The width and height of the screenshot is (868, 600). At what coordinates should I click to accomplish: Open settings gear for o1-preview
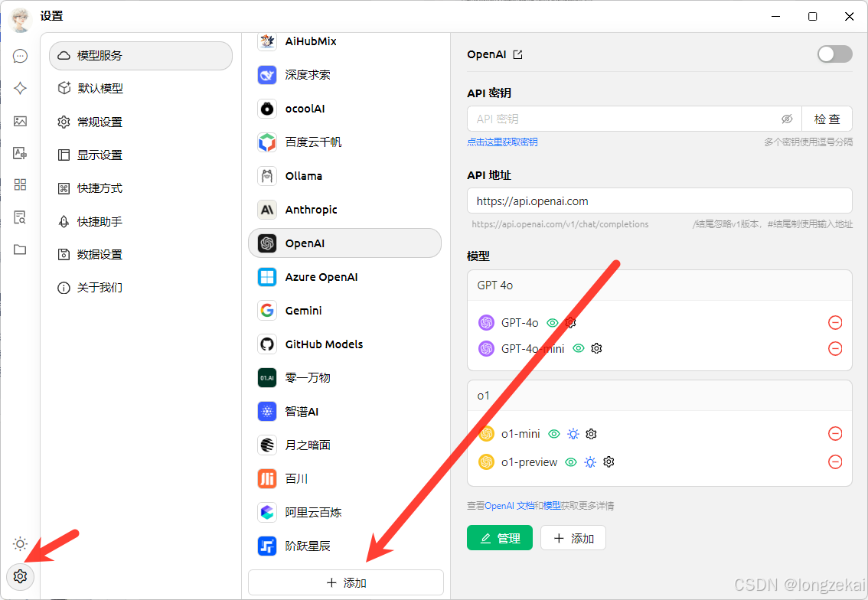[x=609, y=461]
